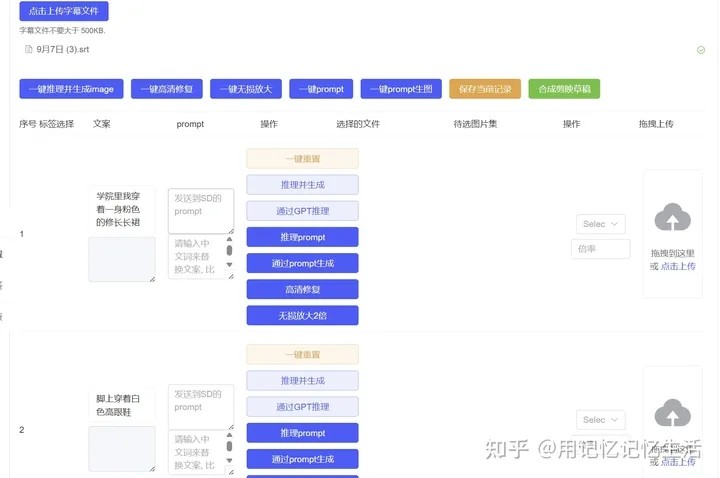Click 一键重置 in row 1

click(302, 158)
